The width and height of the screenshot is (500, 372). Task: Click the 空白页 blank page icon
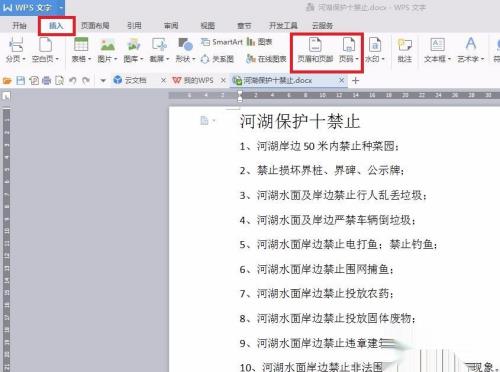click(x=46, y=45)
